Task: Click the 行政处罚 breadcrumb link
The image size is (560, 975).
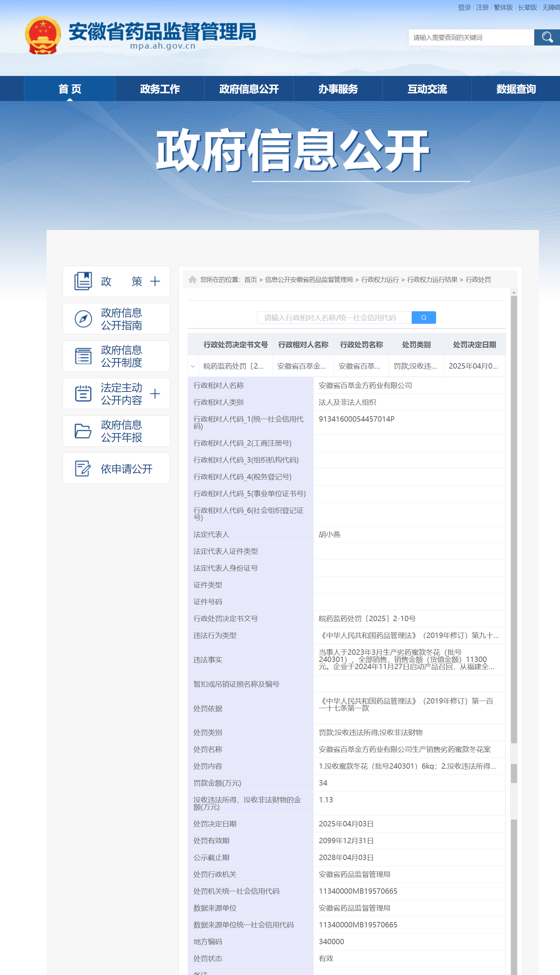Action: tap(478, 280)
